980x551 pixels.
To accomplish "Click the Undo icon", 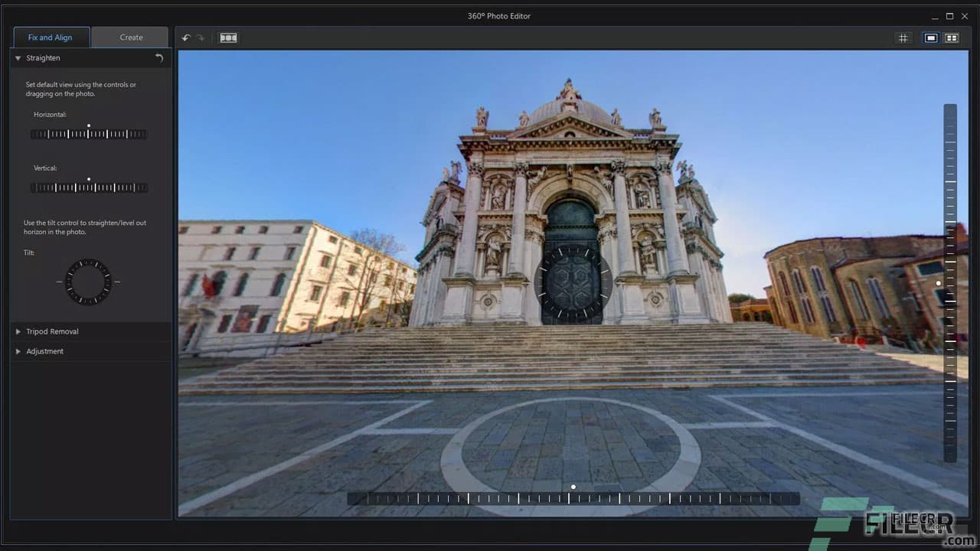I will coord(185,37).
